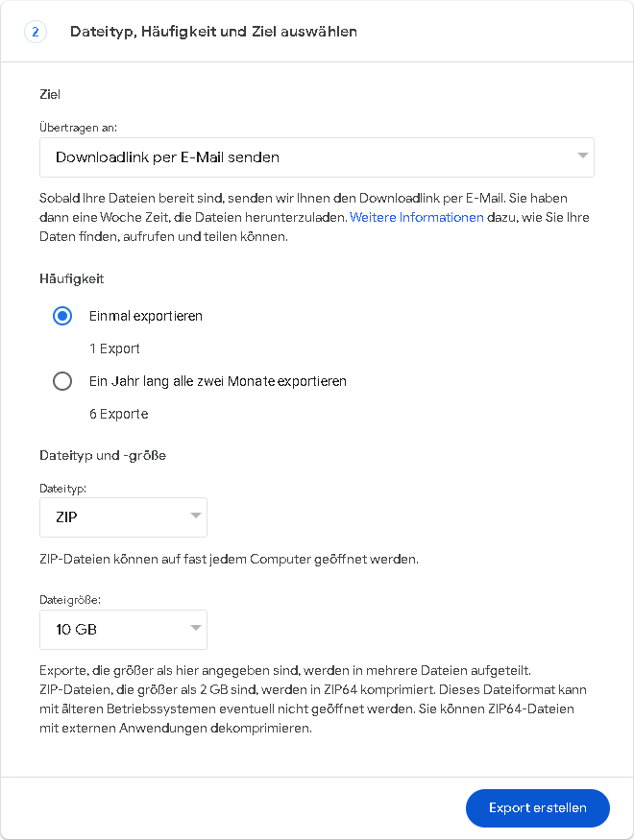
Task: Click the arrow icon beside 10 GB
Action: [x=196, y=629]
